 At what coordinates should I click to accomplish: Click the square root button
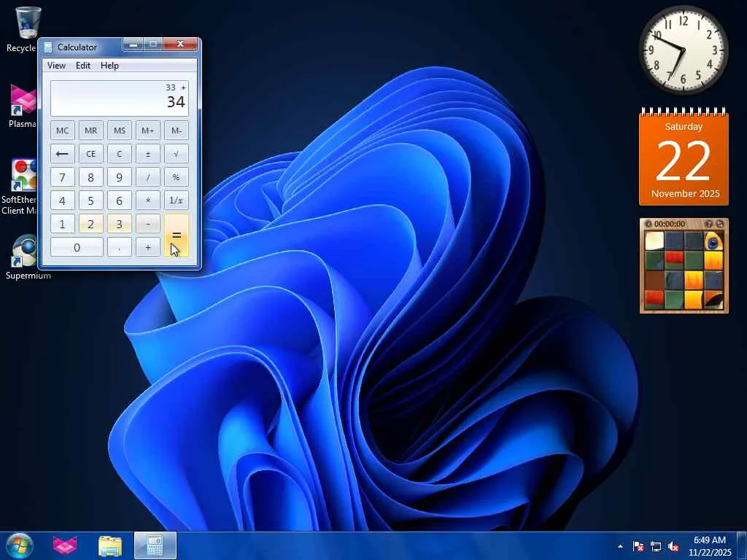coord(177,154)
